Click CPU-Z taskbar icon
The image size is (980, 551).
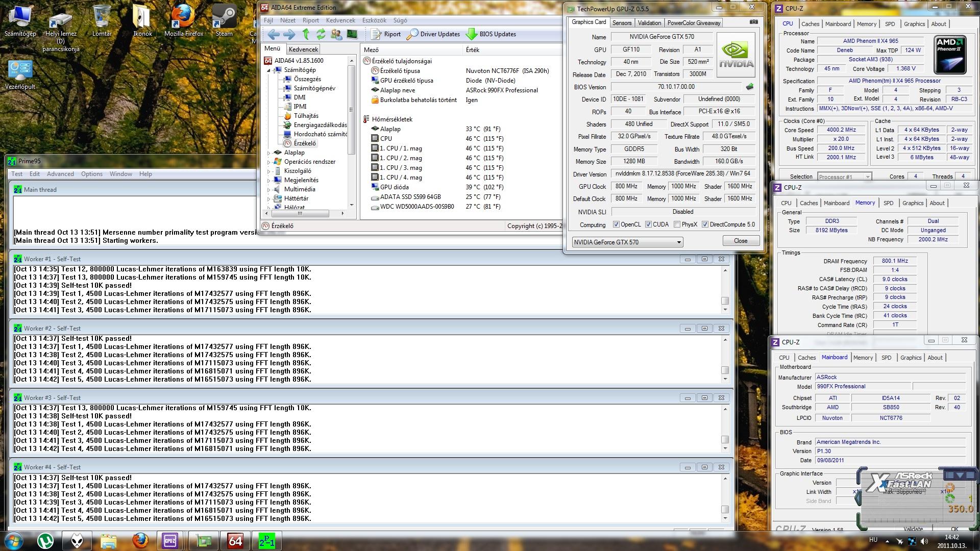pyautogui.click(x=170, y=540)
